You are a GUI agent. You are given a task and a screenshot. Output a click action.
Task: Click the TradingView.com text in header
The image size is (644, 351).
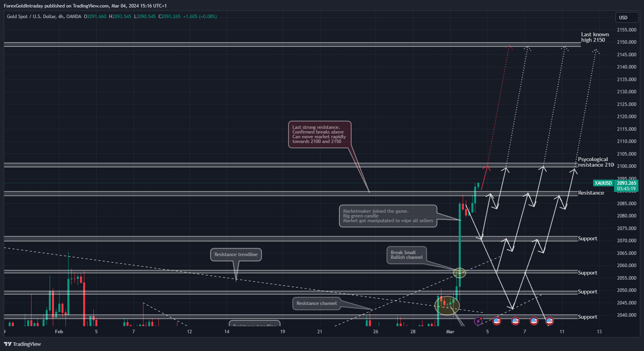coord(91,6)
